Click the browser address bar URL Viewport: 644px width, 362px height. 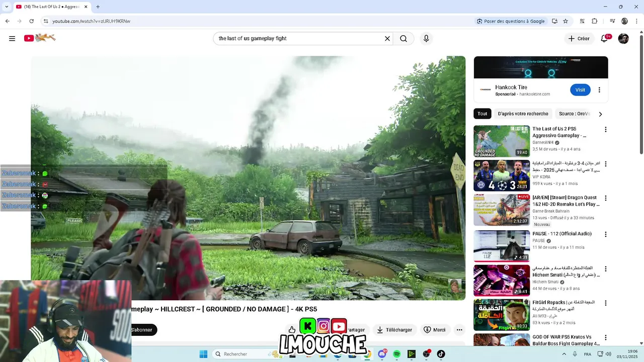[x=91, y=21]
